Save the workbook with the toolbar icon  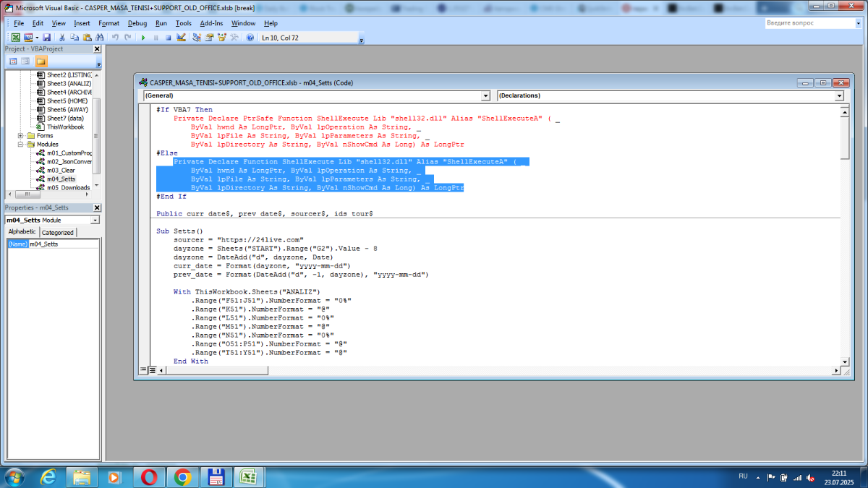coord(46,37)
